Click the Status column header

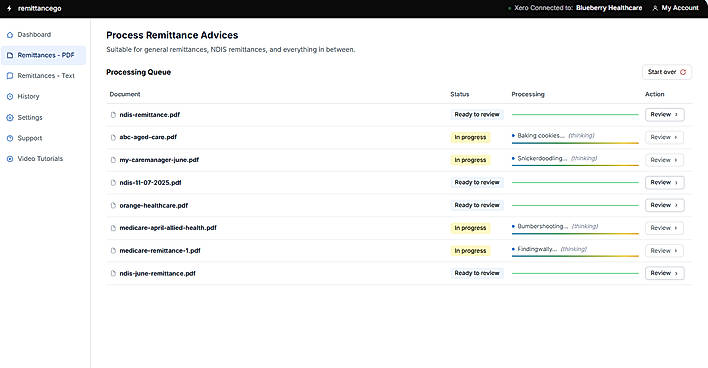point(460,94)
